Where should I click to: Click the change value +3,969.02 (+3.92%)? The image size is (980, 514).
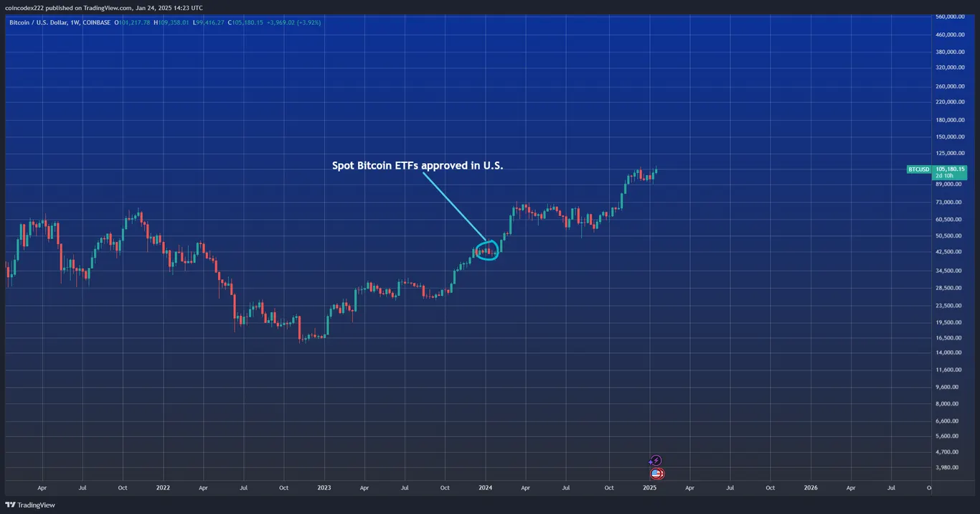click(295, 22)
